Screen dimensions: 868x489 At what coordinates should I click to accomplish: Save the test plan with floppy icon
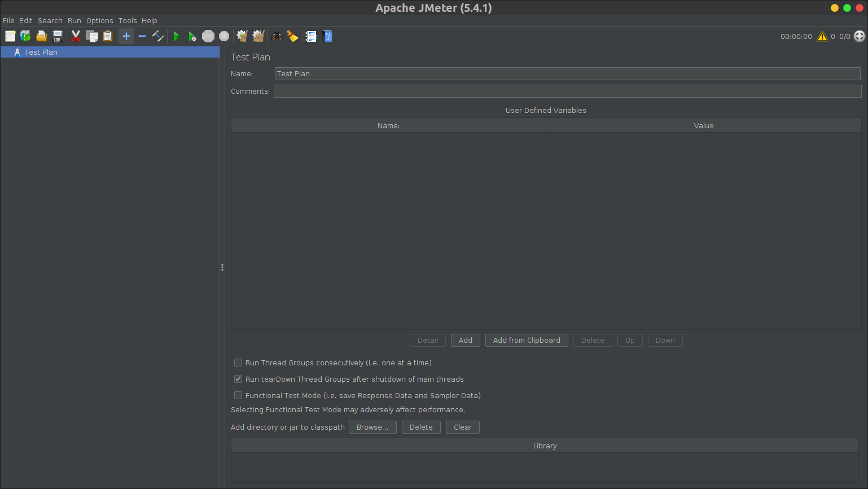(57, 36)
